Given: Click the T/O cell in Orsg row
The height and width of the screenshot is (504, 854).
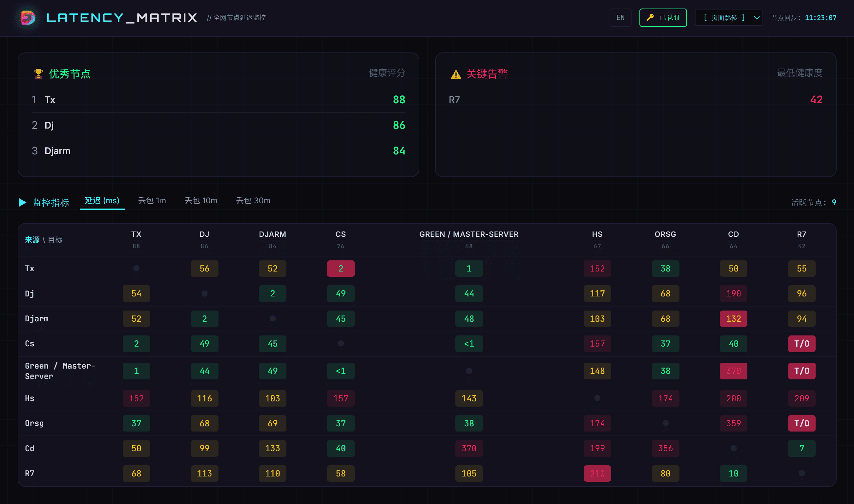Looking at the screenshot, I should [802, 424].
